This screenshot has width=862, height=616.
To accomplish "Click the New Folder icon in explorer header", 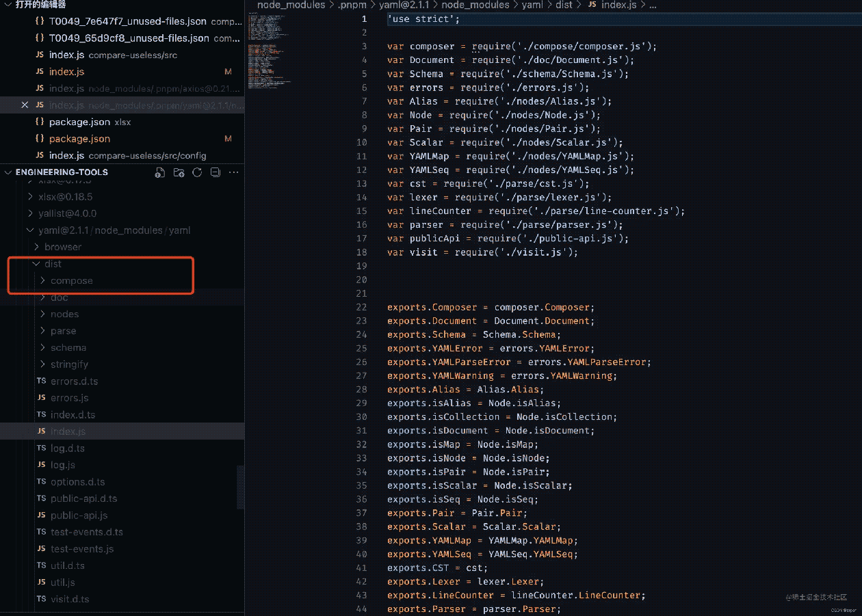I will point(179,172).
